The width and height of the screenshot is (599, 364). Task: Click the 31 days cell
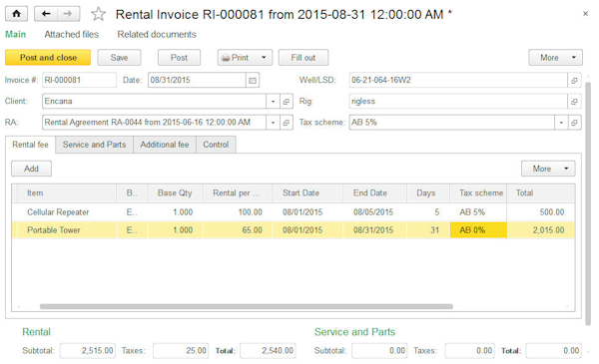(428, 230)
